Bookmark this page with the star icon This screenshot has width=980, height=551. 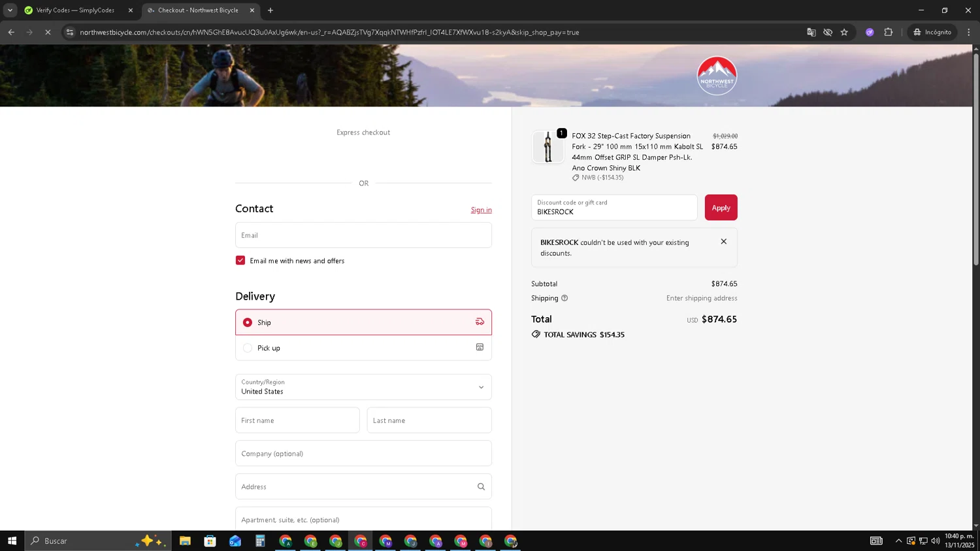[844, 32]
